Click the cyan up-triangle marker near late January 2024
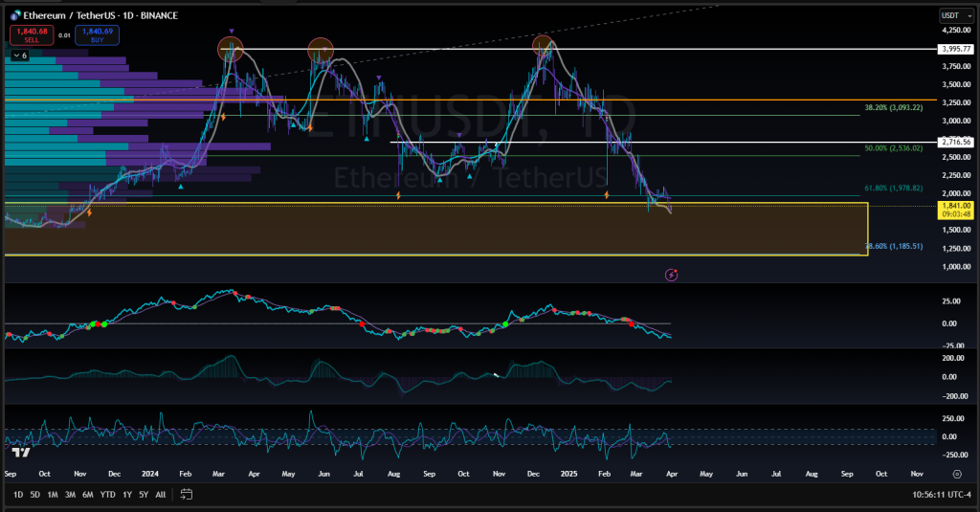Viewport: 980px width, 512px height. [x=181, y=187]
